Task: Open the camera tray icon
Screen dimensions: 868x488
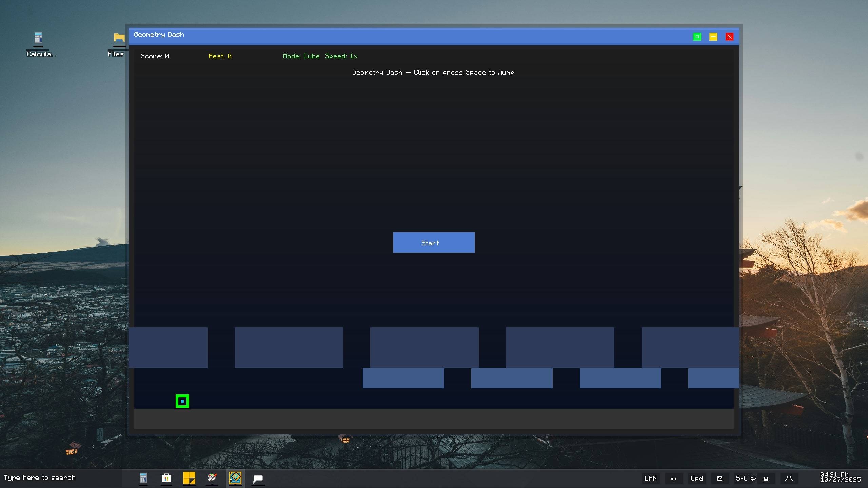Action: pyautogui.click(x=766, y=479)
